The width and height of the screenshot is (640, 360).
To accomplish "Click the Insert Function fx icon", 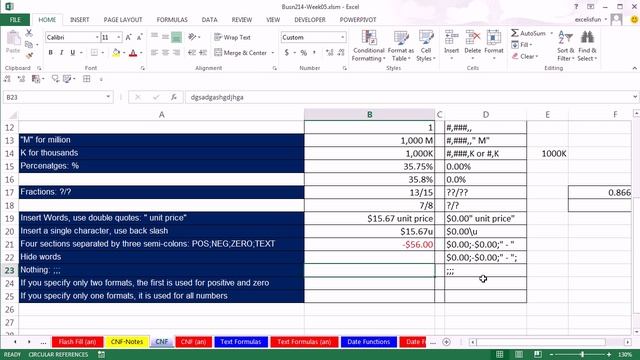I will 174,97.
